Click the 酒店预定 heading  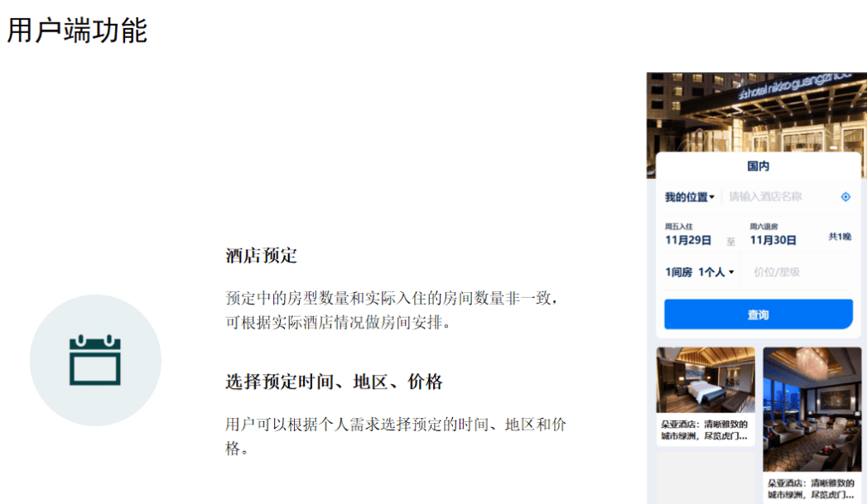[x=261, y=256]
